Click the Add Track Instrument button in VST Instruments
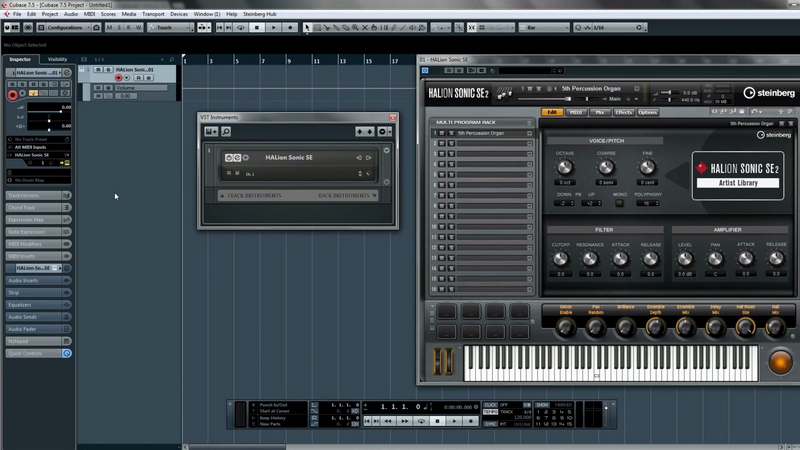Screen dimensions: 800x450 pyautogui.click(x=211, y=132)
